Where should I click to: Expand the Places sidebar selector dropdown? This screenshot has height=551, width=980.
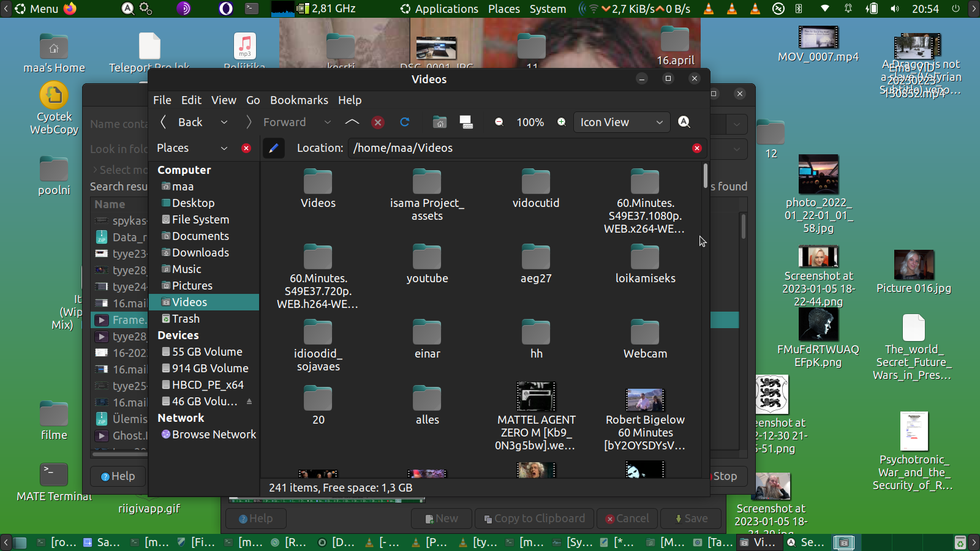224,148
